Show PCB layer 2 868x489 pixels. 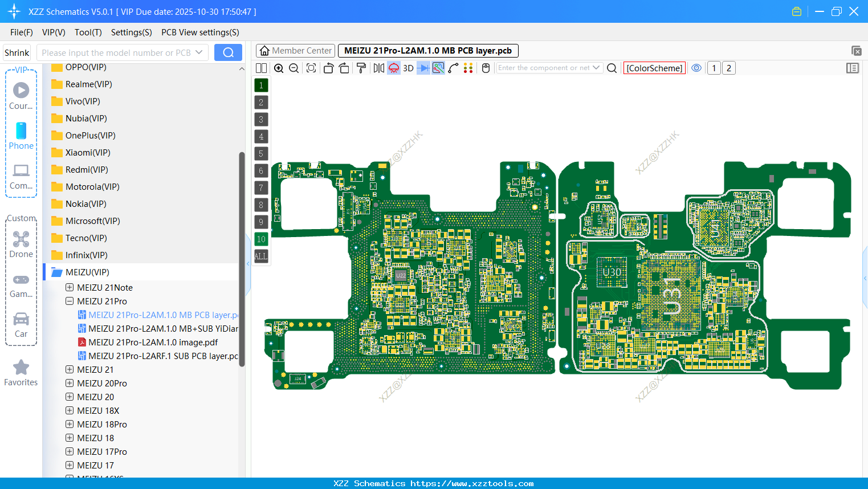tap(261, 102)
